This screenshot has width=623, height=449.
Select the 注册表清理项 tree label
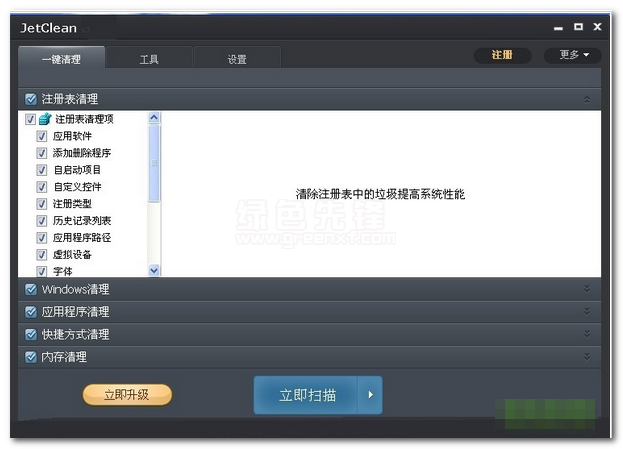point(84,119)
